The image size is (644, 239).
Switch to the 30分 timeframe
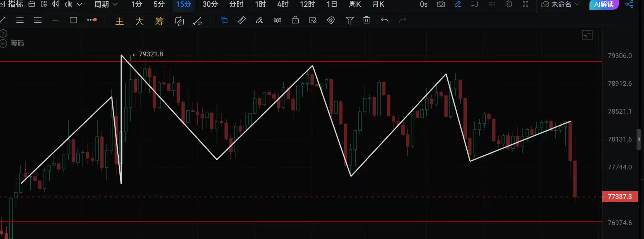point(210,4)
